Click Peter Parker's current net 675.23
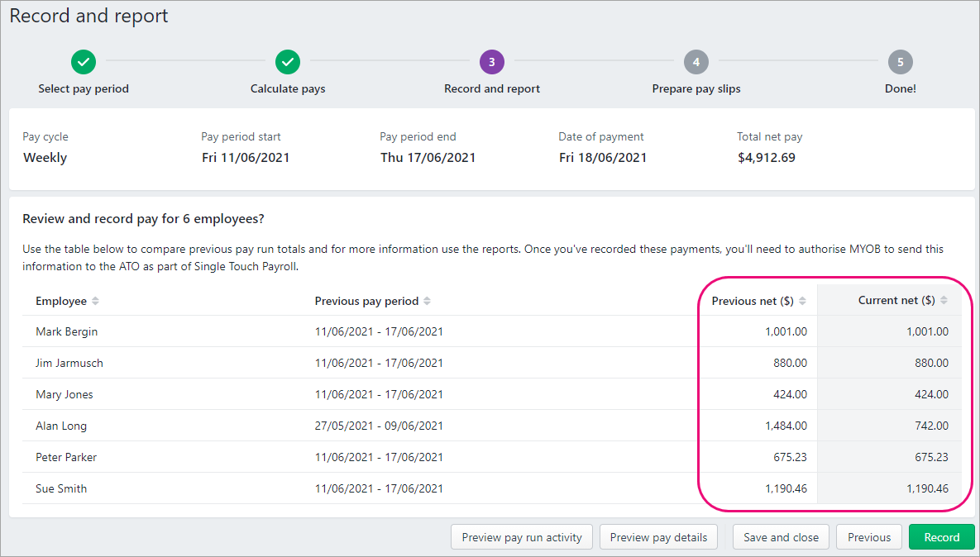 (931, 457)
